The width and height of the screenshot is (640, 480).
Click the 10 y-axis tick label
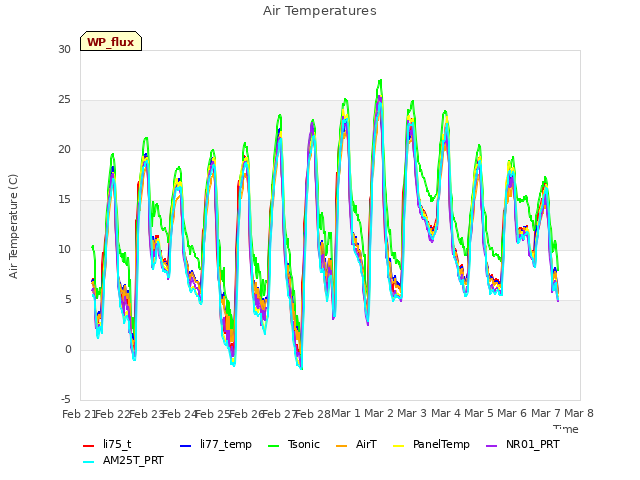coord(64,249)
